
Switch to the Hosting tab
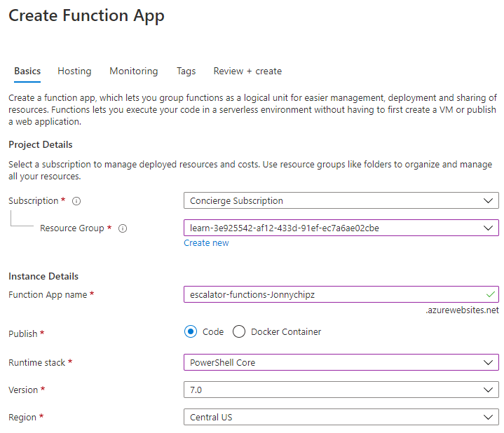pos(74,71)
